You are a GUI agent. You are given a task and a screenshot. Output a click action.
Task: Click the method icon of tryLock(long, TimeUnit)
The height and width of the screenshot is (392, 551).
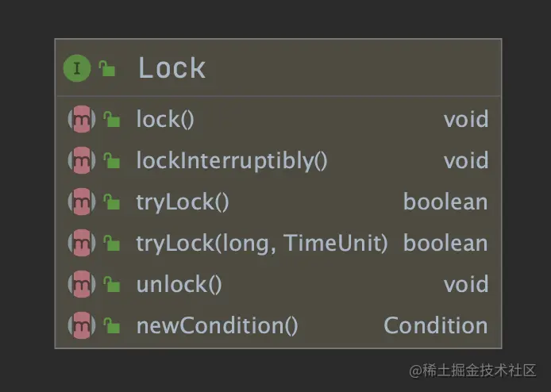(x=82, y=243)
